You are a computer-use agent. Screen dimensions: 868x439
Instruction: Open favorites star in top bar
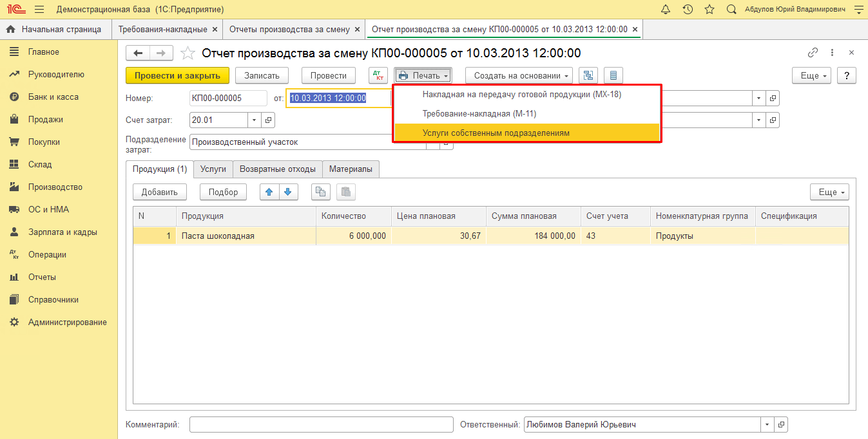[709, 10]
